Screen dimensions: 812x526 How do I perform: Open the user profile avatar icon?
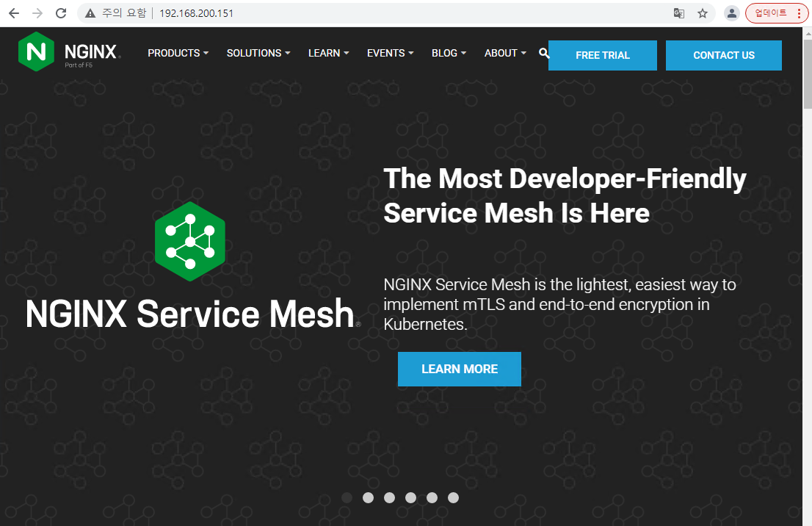(x=732, y=13)
